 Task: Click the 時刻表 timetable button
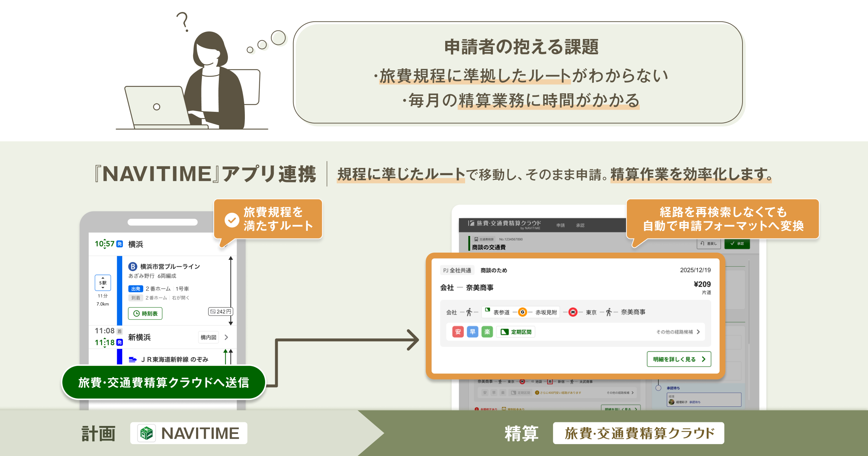pyautogui.click(x=145, y=313)
